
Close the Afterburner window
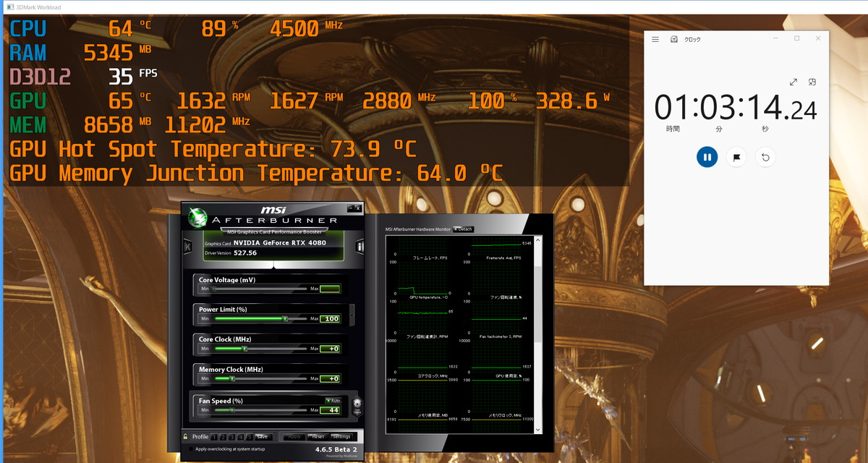[x=357, y=208]
